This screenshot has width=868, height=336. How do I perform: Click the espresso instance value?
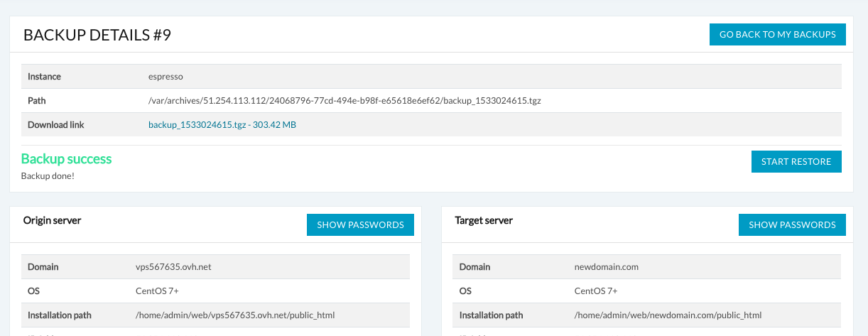(x=166, y=76)
